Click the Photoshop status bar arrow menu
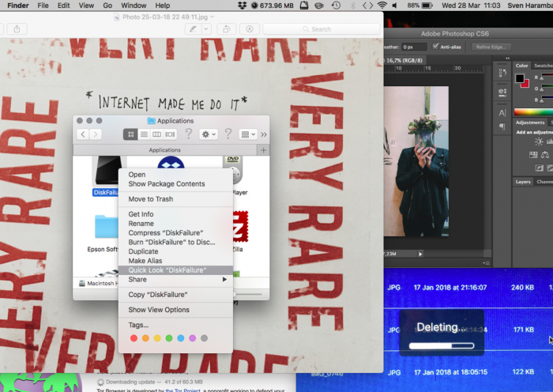Image resolution: width=553 pixels, height=392 pixels. click(420, 254)
